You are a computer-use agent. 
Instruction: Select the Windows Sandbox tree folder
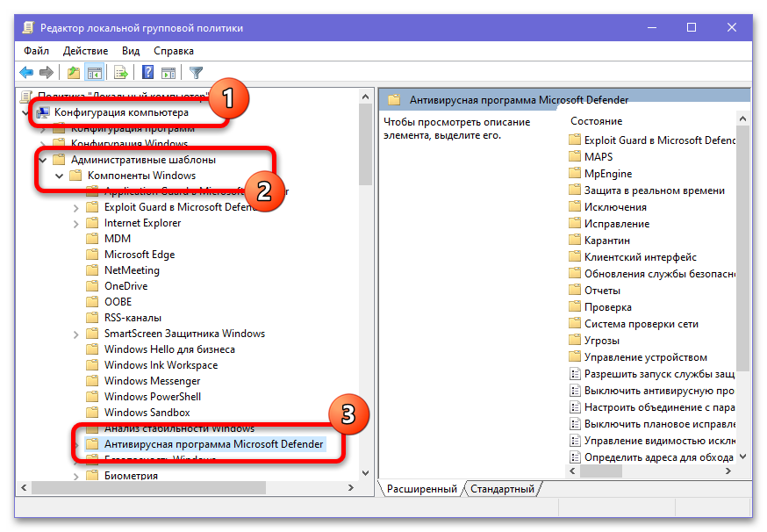pos(147,413)
